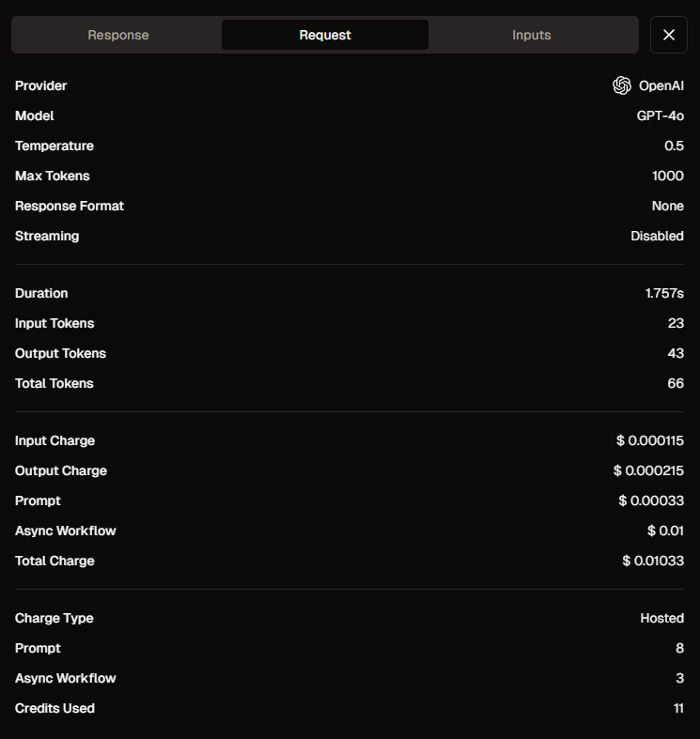Click the Max Tokens value 1000

(x=667, y=176)
